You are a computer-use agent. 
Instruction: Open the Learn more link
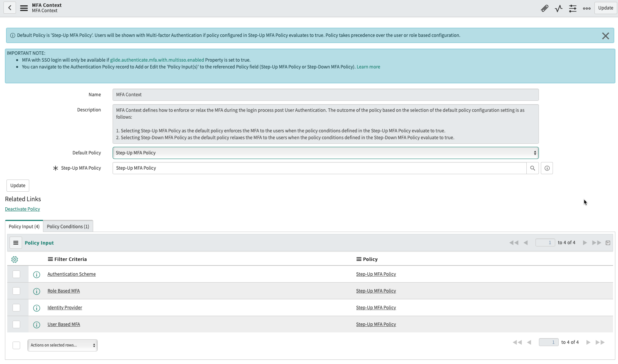368,67
